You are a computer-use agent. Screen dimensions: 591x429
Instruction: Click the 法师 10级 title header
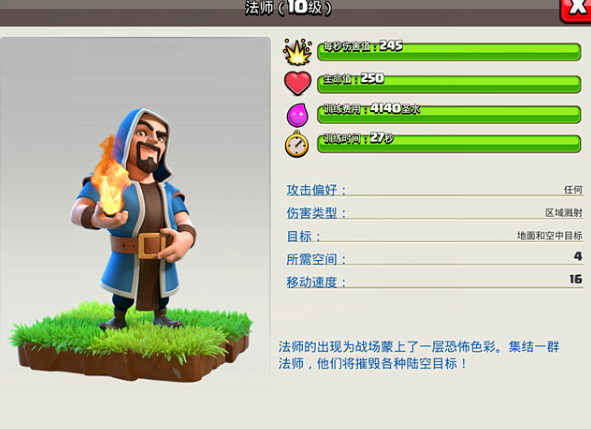[x=289, y=8]
